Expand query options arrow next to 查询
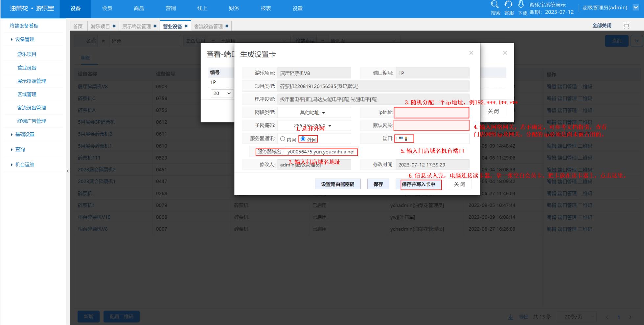This screenshot has width=644, height=325. point(636,41)
